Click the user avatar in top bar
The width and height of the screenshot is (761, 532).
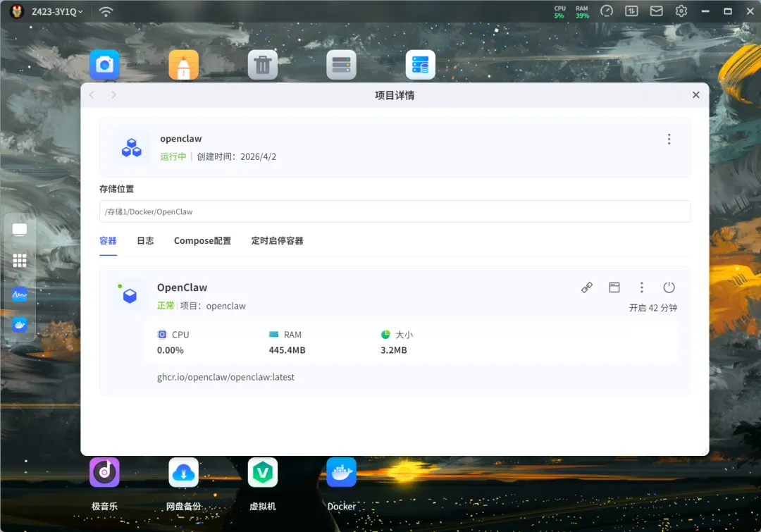click(x=17, y=11)
